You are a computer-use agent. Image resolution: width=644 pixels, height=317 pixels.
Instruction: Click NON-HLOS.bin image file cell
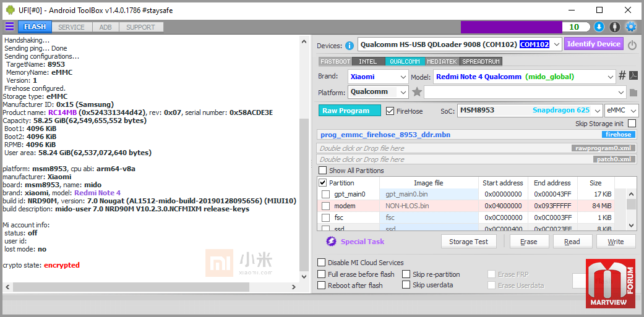429,206
